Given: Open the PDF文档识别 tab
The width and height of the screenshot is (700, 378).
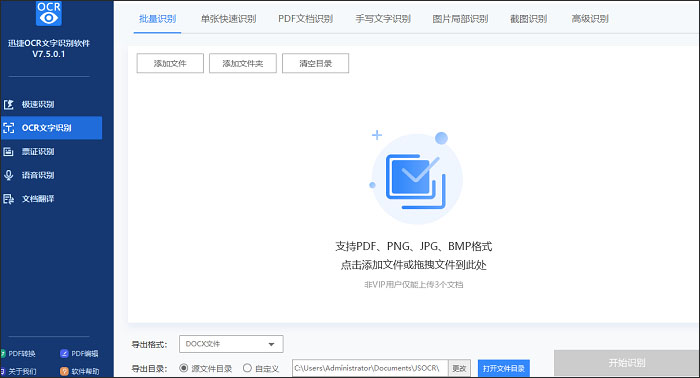Looking at the screenshot, I should 305,19.
